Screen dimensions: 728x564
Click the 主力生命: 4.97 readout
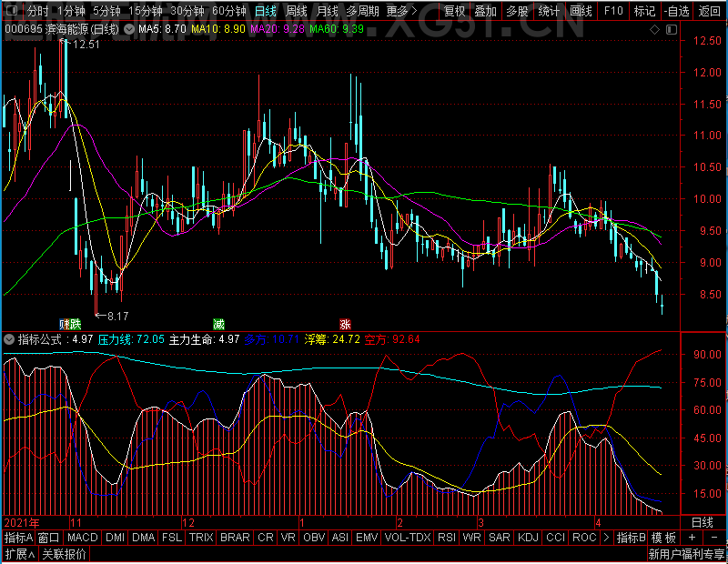click(x=204, y=339)
